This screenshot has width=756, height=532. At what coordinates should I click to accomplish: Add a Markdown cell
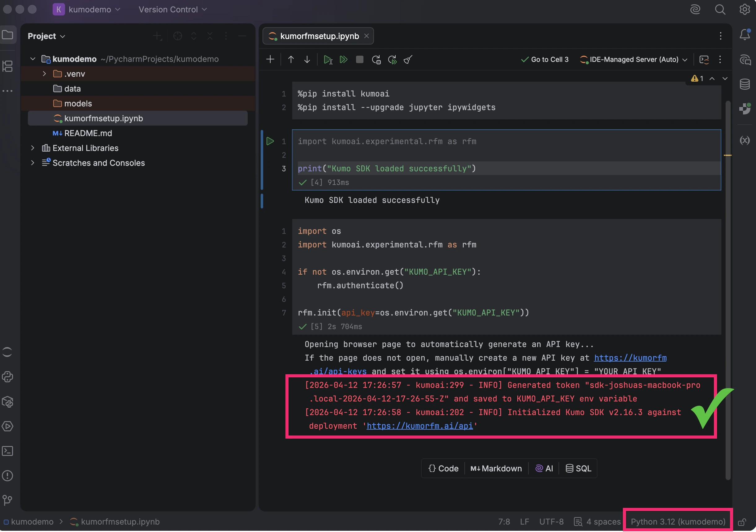[x=496, y=468]
